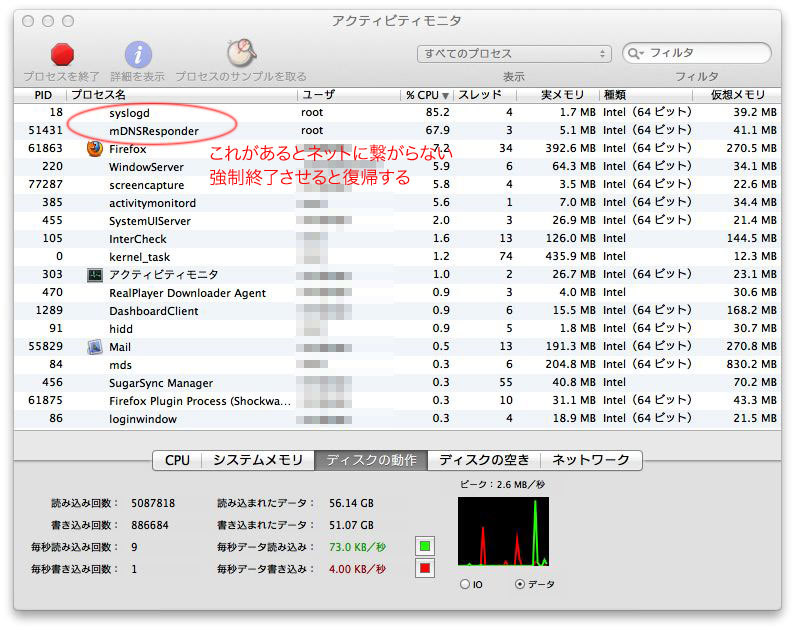This screenshot has width=795, height=630.
Task: Click the Activity Monitor icon in row 303
Action: (95, 275)
